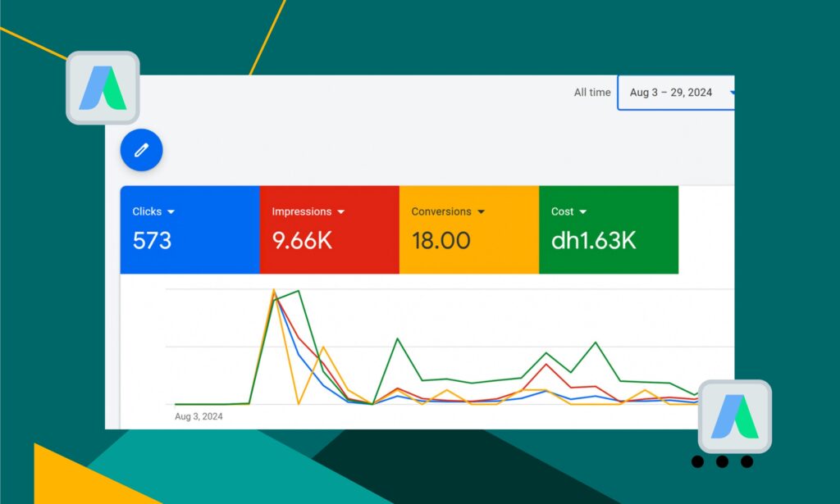Expand the Impressions metric dropdown arrow
The height and width of the screenshot is (504, 840).
tap(340, 211)
